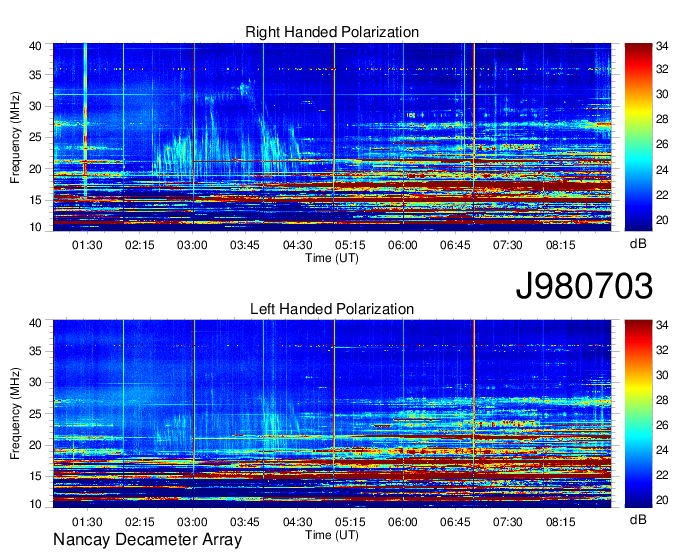Viewport: 680px width, 552px height.
Task: Click the 26 value on lower color bar
Action: tap(662, 425)
